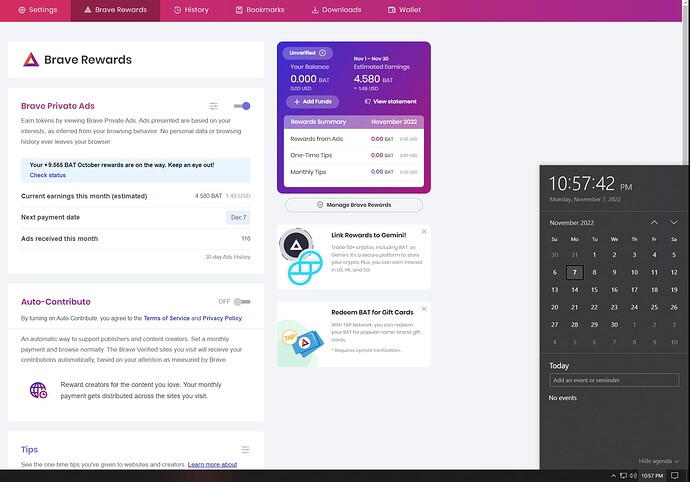Open the volume icon in system tray
The height and width of the screenshot is (482, 690).
coord(633,475)
